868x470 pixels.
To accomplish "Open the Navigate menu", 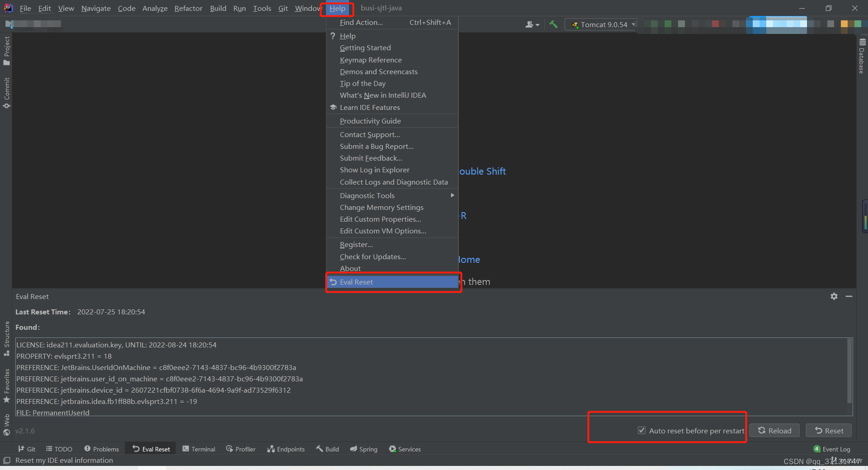I will click(96, 8).
